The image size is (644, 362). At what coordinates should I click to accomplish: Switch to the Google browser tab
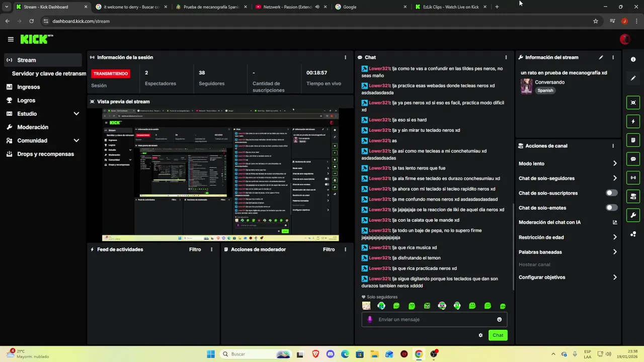click(x=370, y=7)
